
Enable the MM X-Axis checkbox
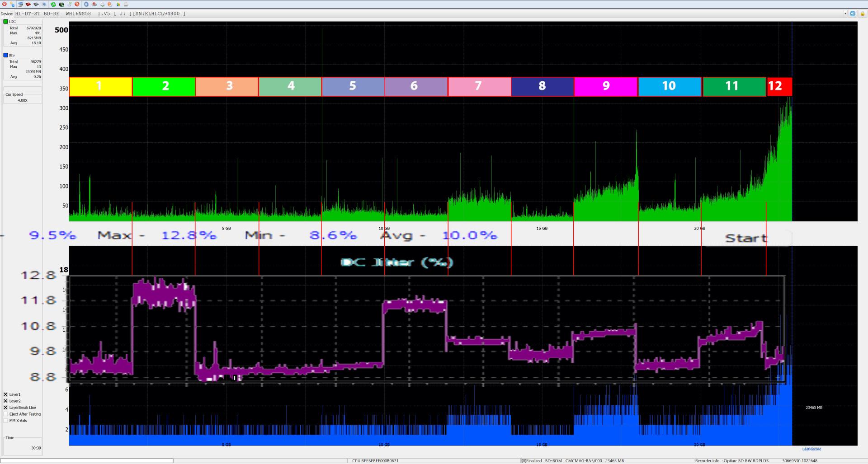(x=5, y=421)
